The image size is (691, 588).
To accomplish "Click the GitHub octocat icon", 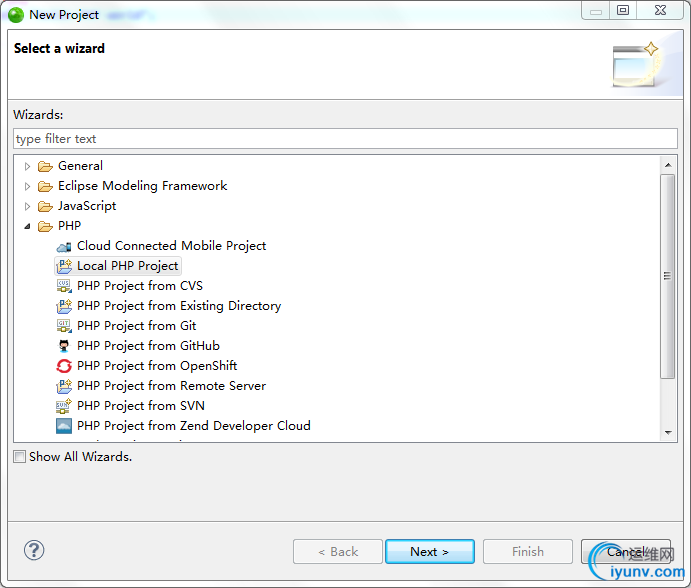I will [x=64, y=346].
